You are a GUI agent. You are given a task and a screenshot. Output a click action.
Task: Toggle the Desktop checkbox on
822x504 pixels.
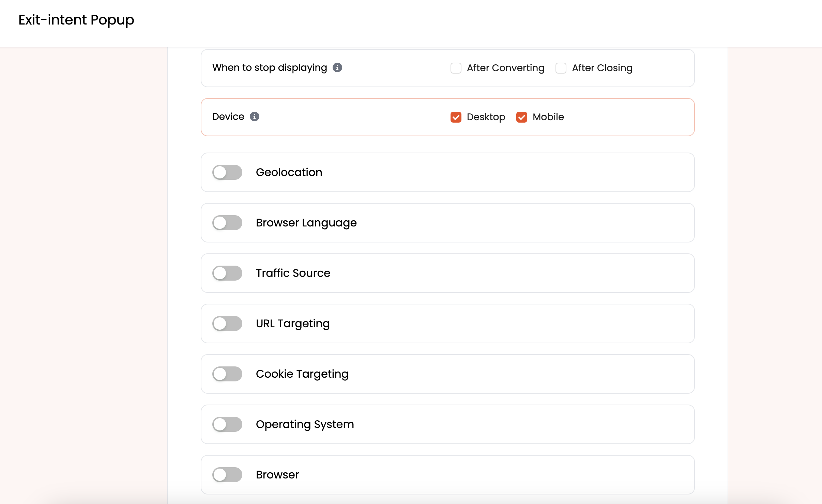[x=456, y=117]
